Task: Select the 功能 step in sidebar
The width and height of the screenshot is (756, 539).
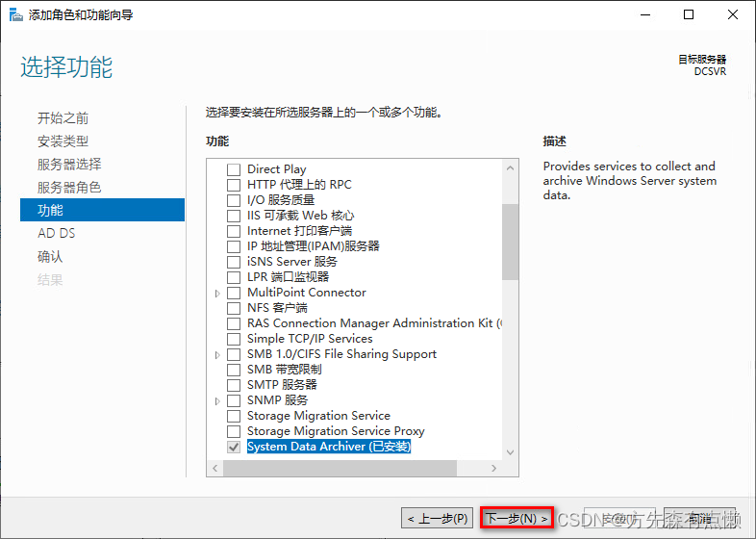Action: tap(102, 210)
